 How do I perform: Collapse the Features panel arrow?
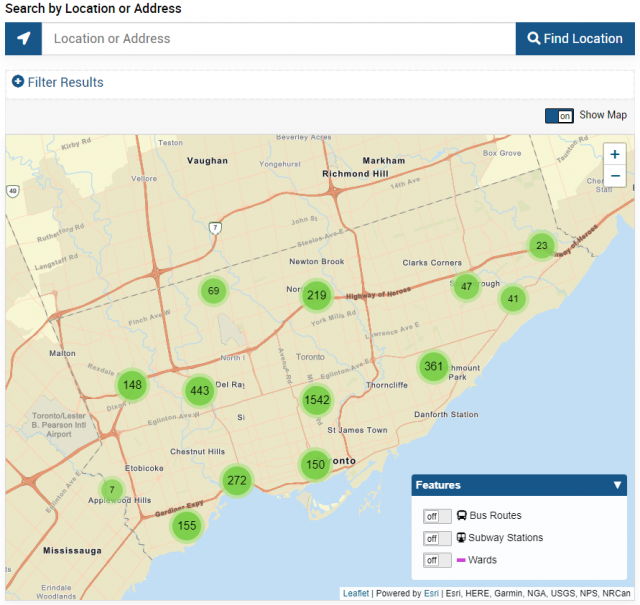click(617, 485)
